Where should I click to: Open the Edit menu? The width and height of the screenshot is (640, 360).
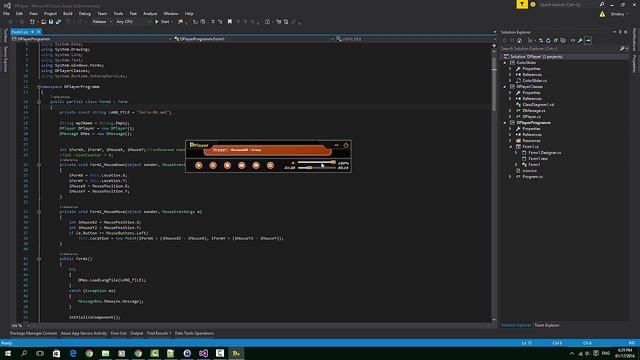point(19,13)
